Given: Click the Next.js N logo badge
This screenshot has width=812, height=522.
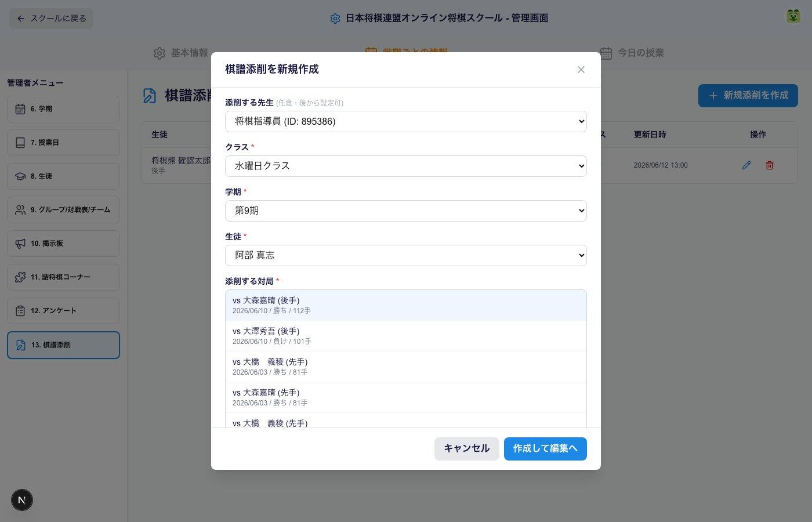Looking at the screenshot, I should point(22,500).
